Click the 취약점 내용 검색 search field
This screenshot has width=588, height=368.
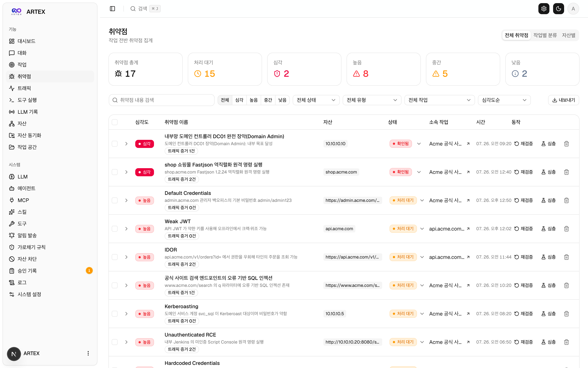[162, 100]
